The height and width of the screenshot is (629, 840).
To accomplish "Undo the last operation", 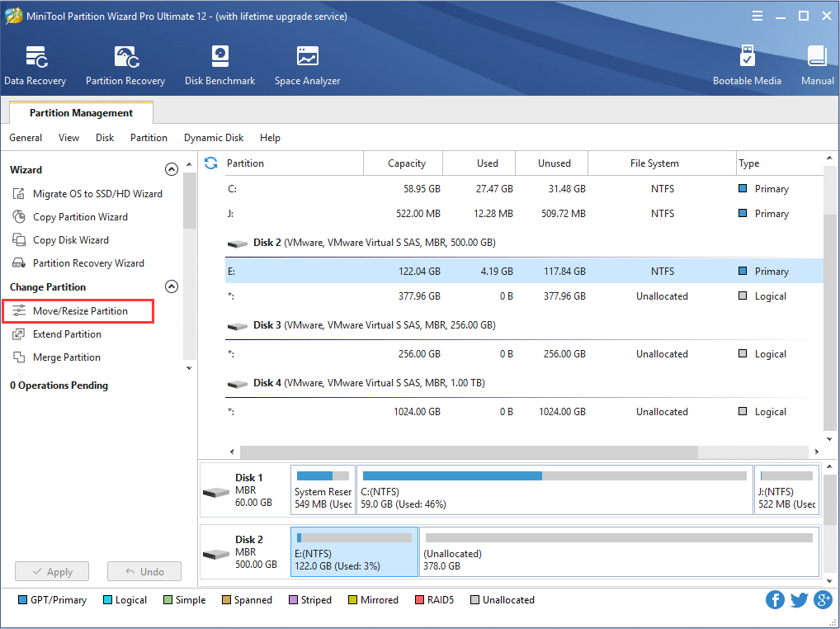I will tap(144, 571).
